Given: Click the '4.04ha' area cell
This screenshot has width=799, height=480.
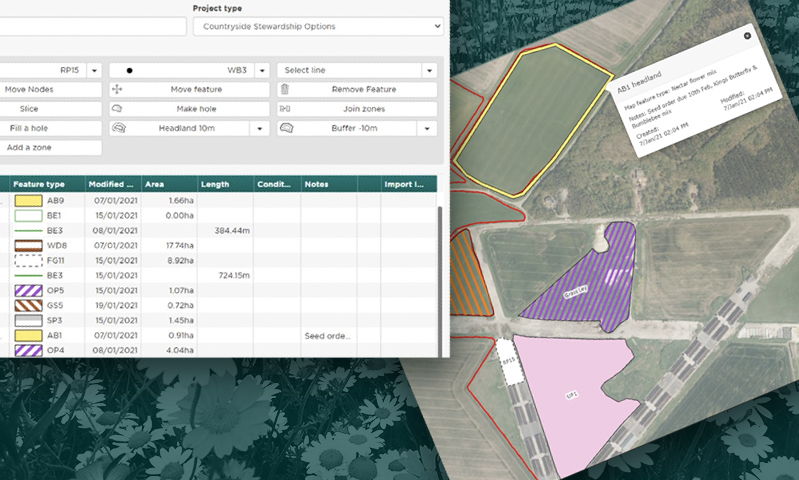Looking at the screenshot, I should pos(180,350).
